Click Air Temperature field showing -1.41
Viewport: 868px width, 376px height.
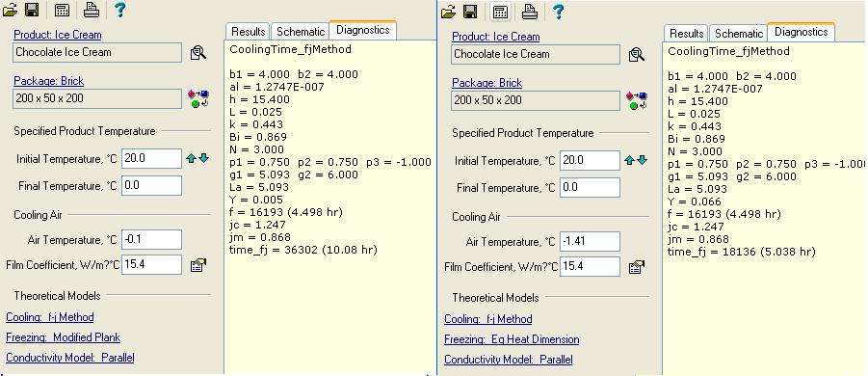(x=590, y=241)
